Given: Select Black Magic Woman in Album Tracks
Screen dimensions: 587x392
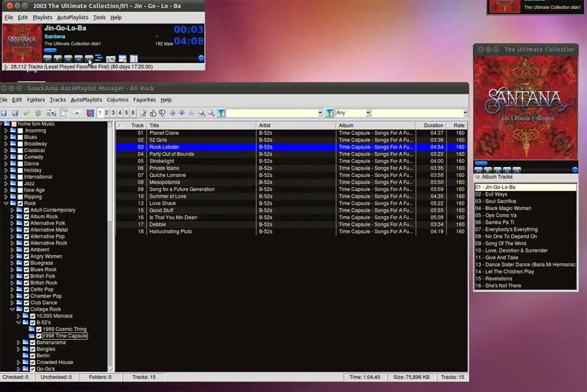Looking at the screenshot, I should point(526,208).
